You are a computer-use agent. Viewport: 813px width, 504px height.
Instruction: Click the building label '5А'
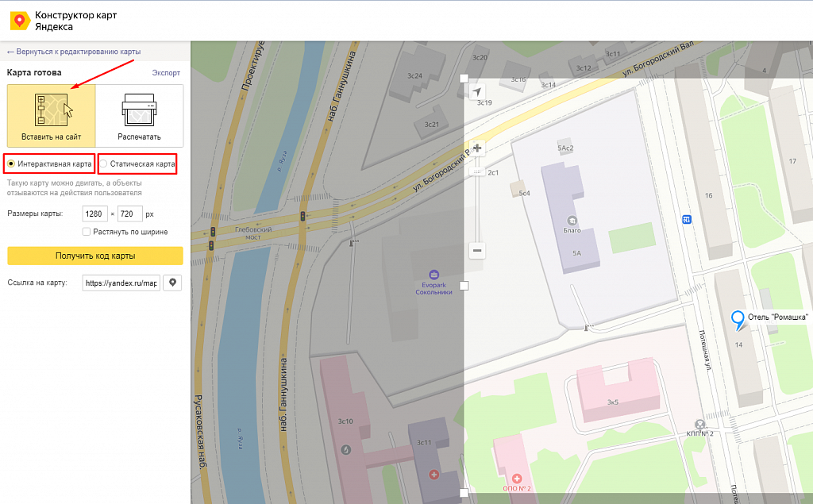(577, 253)
